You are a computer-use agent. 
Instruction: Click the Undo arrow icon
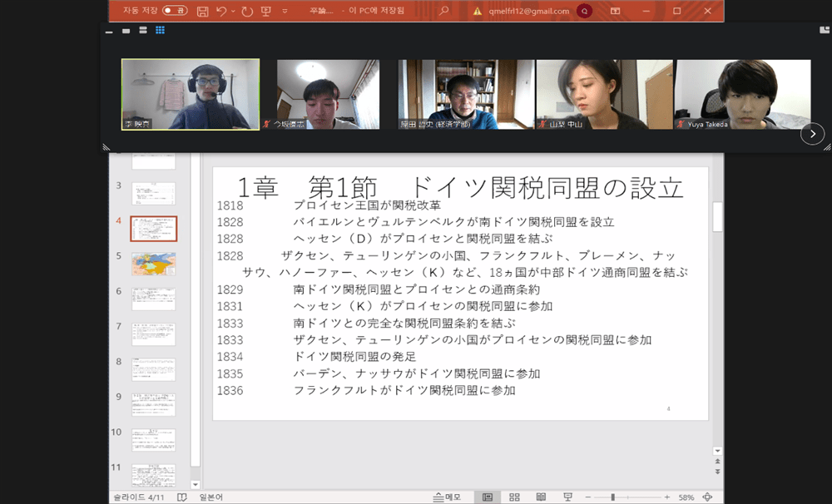tap(221, 11)
